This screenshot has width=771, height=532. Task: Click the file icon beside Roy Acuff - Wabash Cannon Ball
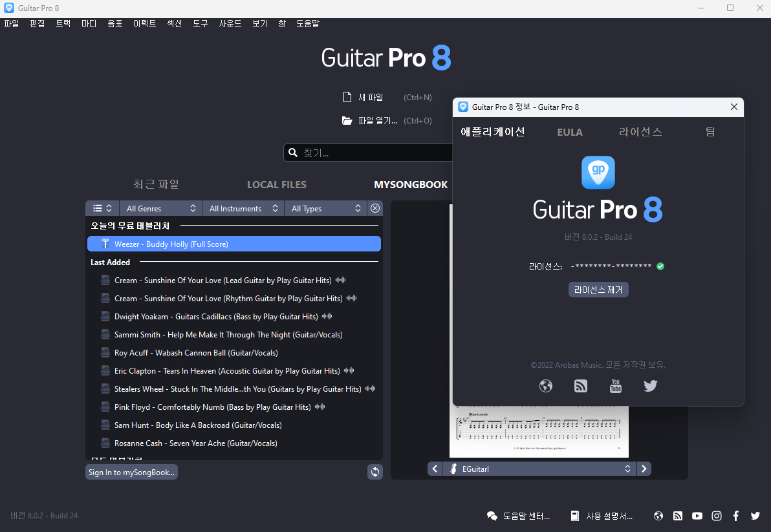coord(105,353)
